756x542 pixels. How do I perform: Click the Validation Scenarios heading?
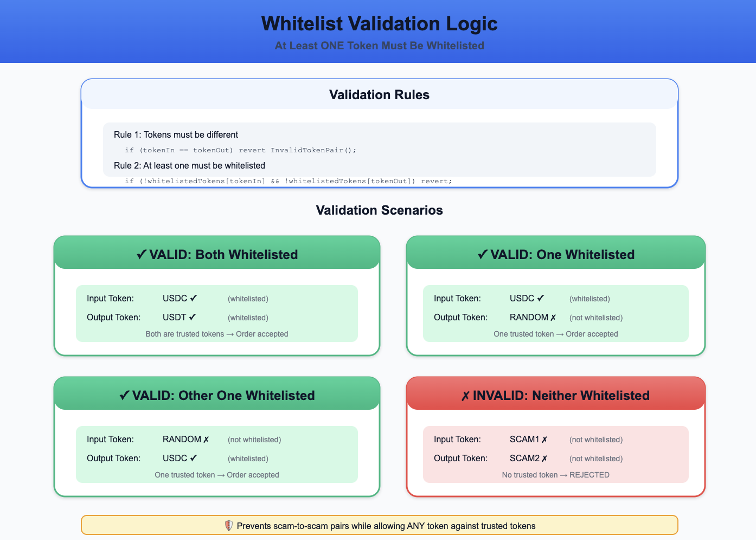click(x=379, y=210)
